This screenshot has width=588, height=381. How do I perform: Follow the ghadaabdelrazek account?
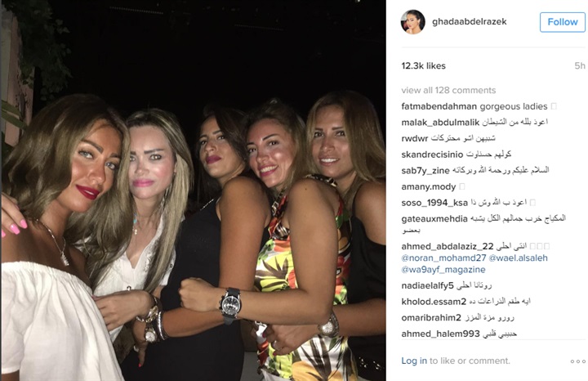click(x=562, y=22)
